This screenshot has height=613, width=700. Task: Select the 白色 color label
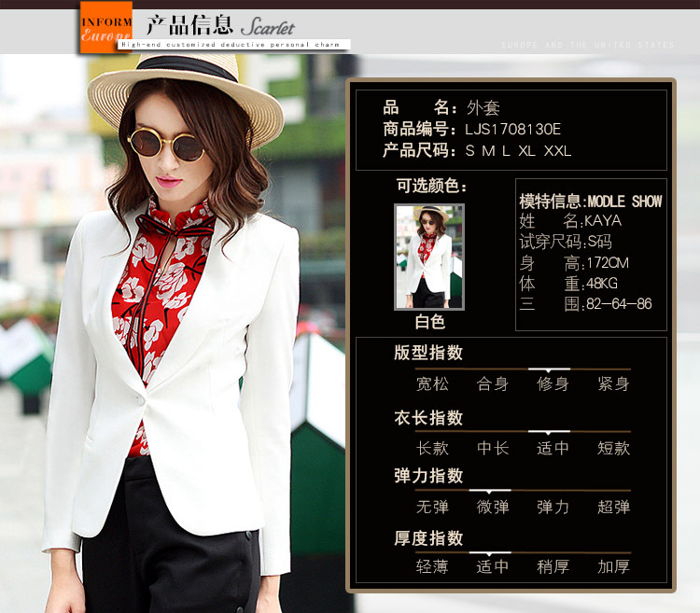(x=429, y=322)
